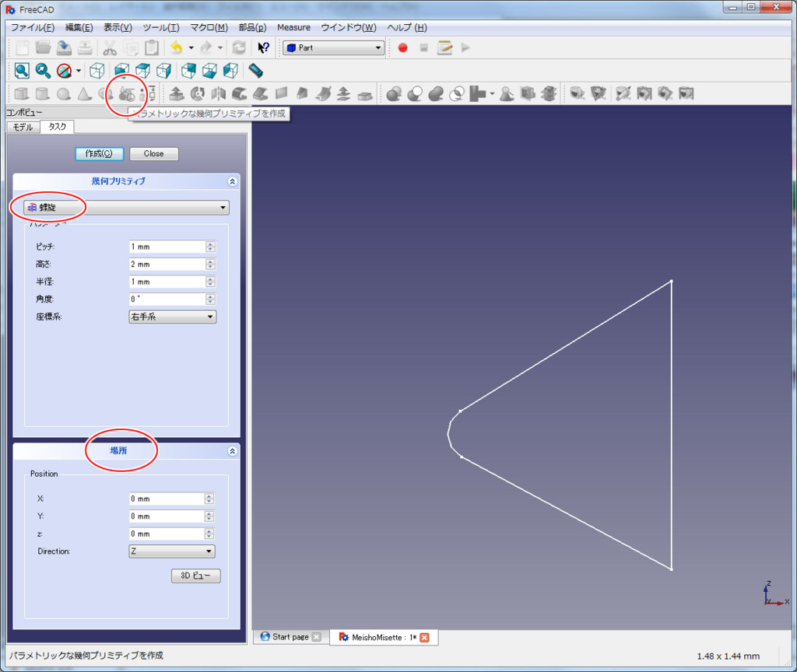This screenshot has width=797, height=672.
Task: Open the 座標系 右手系 dropdown
Action: coord(172,317)
